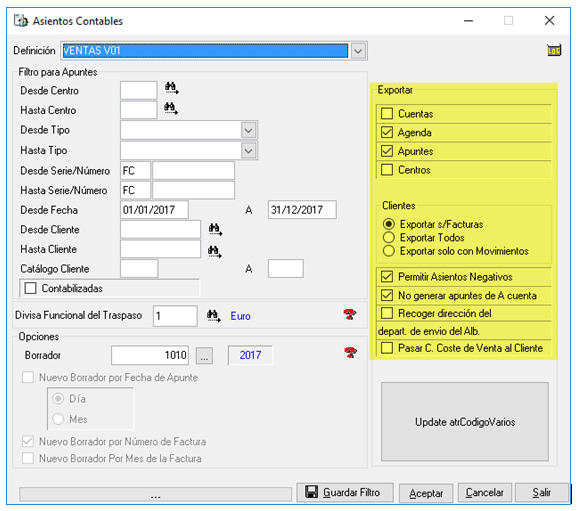
Task: Tick the Contabilizadas checkbox
Action: coord(30,288)
